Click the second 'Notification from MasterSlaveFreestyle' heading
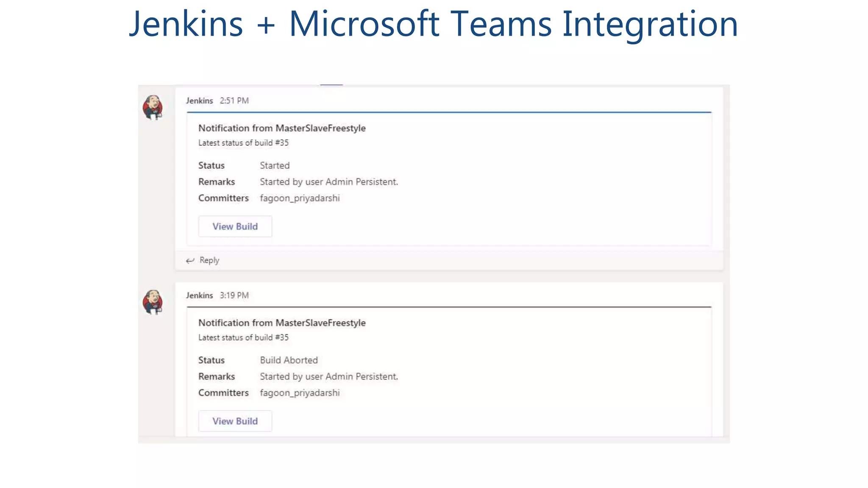 point(282,323)
